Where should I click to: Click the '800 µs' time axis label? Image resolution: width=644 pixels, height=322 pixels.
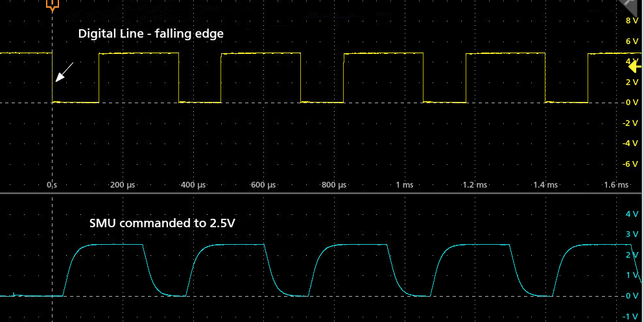click(334, 185)
